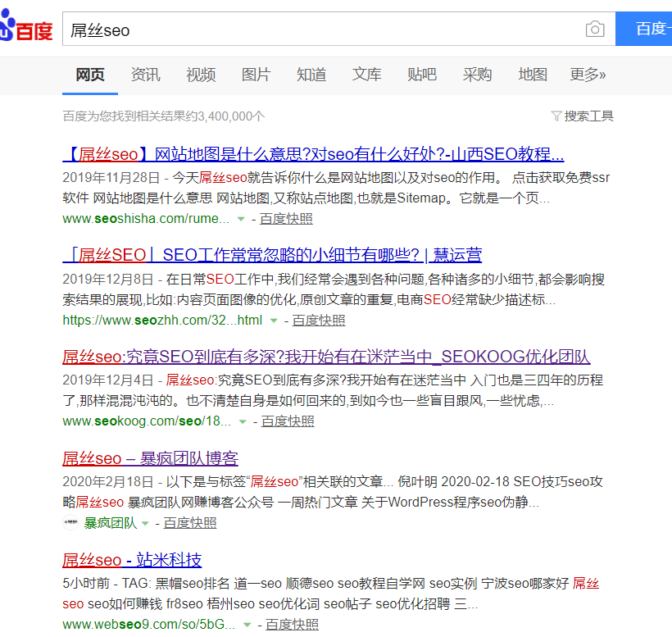The image size is (672, 637).
Task: Click the filter icon beside 搜索工具
Action: pos(556,116)
